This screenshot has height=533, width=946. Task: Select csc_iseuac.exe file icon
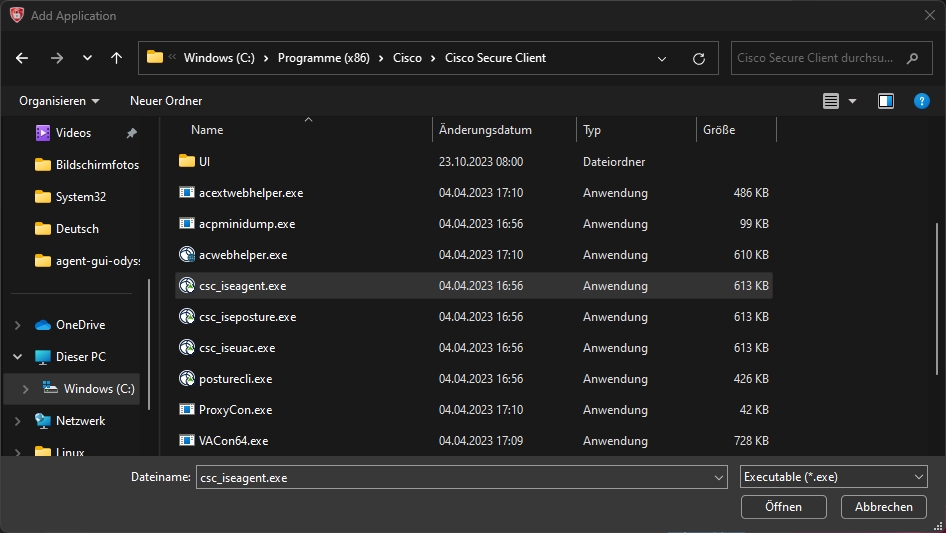coord(187,347)
